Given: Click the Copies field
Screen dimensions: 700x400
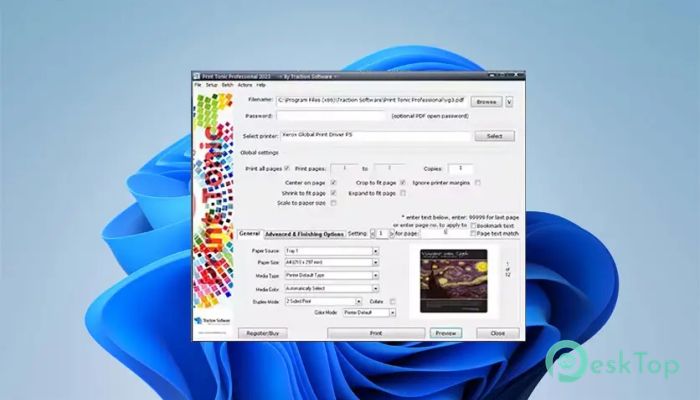Looking at the screenshot, I should [x=460, y=169].
